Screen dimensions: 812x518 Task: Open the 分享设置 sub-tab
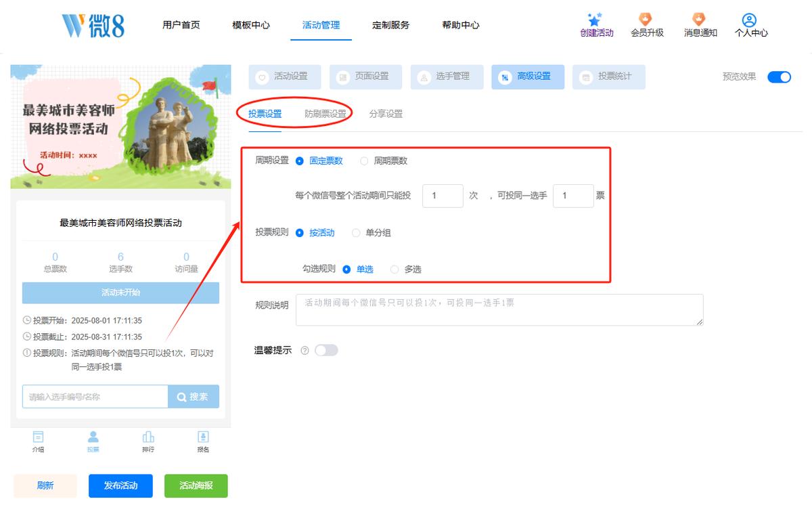(386, 114)
